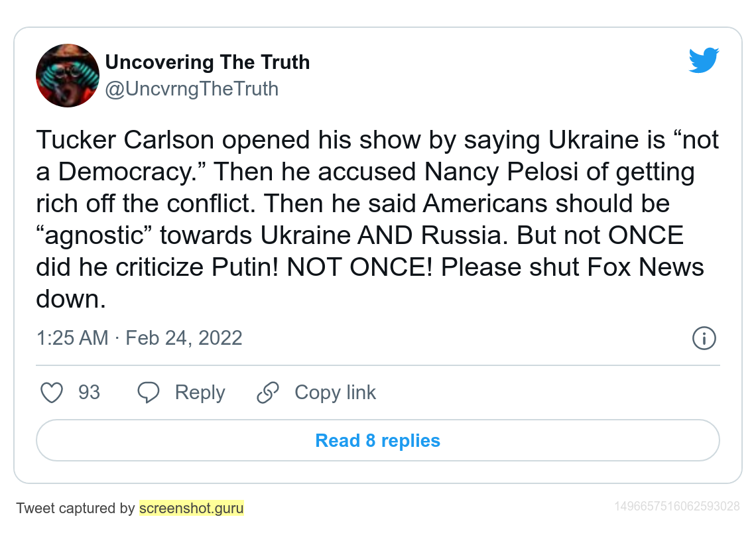Click the "Tweet captured by" footer text
756x545 pixels.
pyautogui.click(x=76, y=509)
